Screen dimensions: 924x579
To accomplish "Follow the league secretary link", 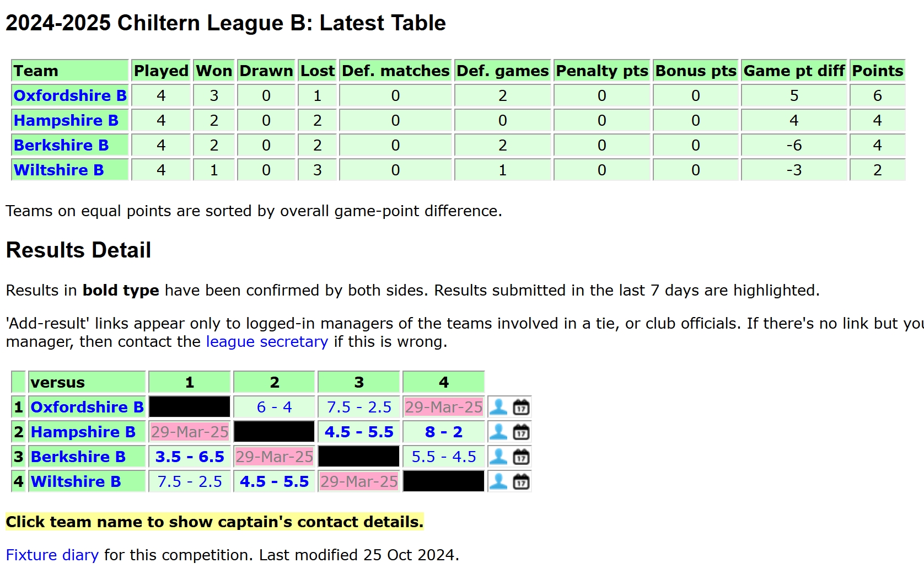I will click(267, 342).
